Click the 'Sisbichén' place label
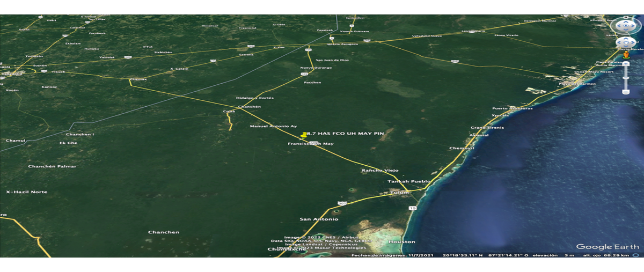This screenshot has width=644, height=272. tap(163, 52)
